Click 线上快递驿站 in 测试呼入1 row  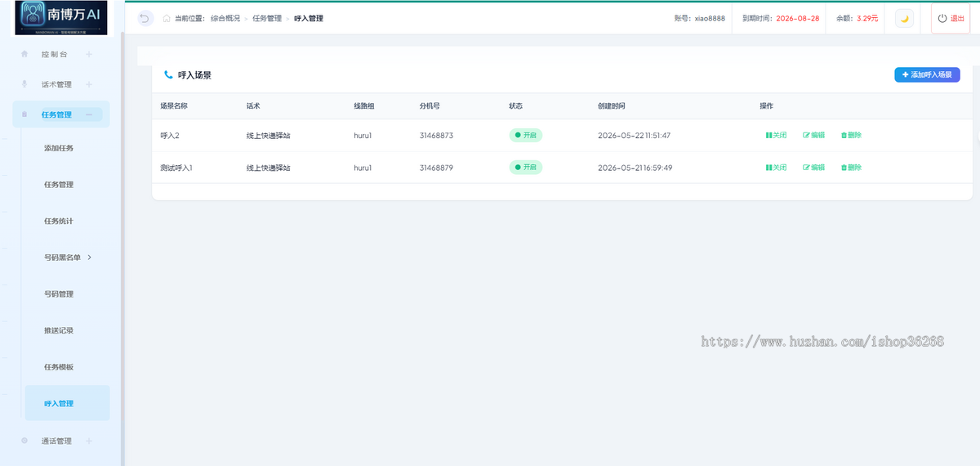pyautogui.click(x=269, y=167)
